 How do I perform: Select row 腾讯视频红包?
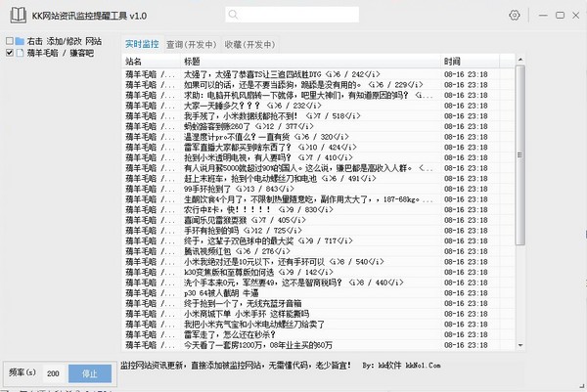318,251
